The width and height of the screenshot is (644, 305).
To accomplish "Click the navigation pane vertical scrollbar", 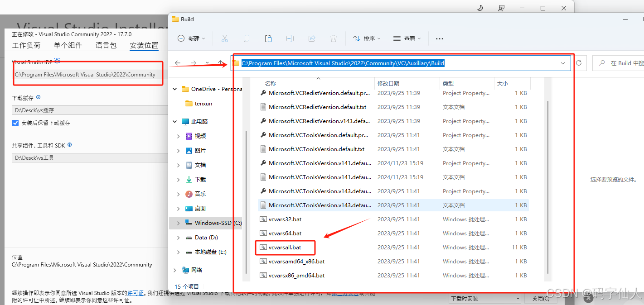I will (x=246, y=202).
